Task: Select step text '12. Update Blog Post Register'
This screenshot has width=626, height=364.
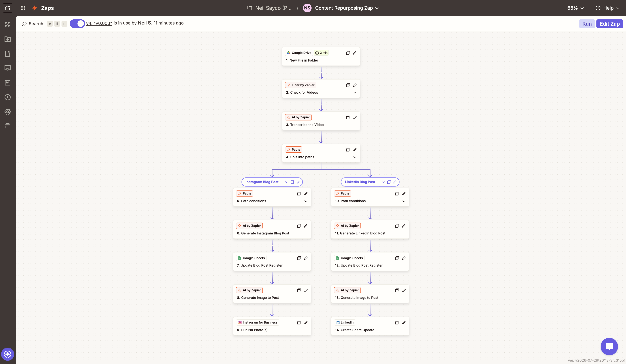Action: point(359,265)
